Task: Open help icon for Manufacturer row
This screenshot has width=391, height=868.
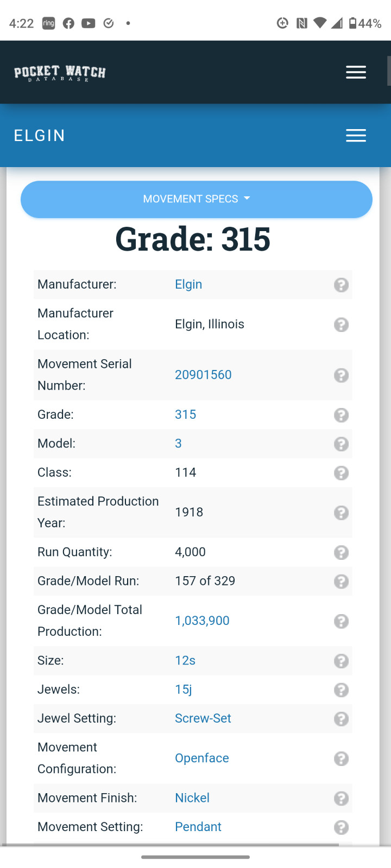Action: [341, 285]
